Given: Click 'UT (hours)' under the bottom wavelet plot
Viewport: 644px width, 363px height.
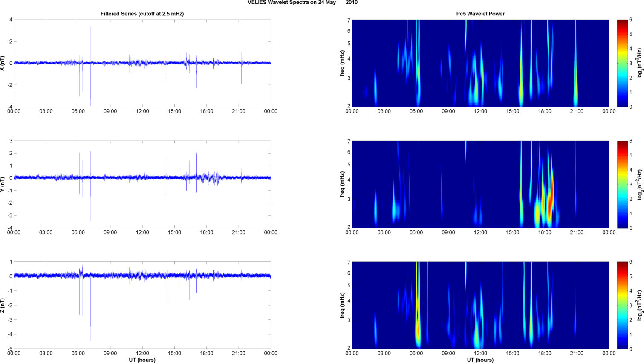Looking at the screenshot, I should coord(480,360).
